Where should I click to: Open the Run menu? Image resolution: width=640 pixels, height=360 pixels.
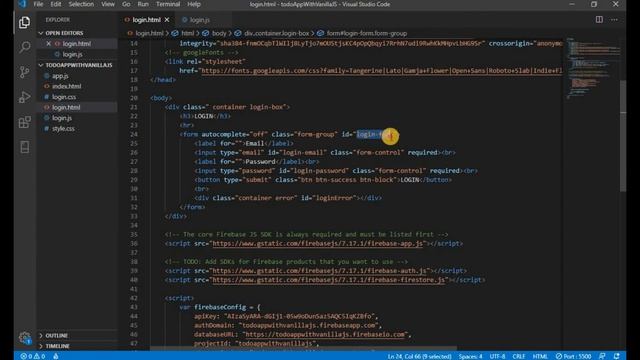(143, 4)
